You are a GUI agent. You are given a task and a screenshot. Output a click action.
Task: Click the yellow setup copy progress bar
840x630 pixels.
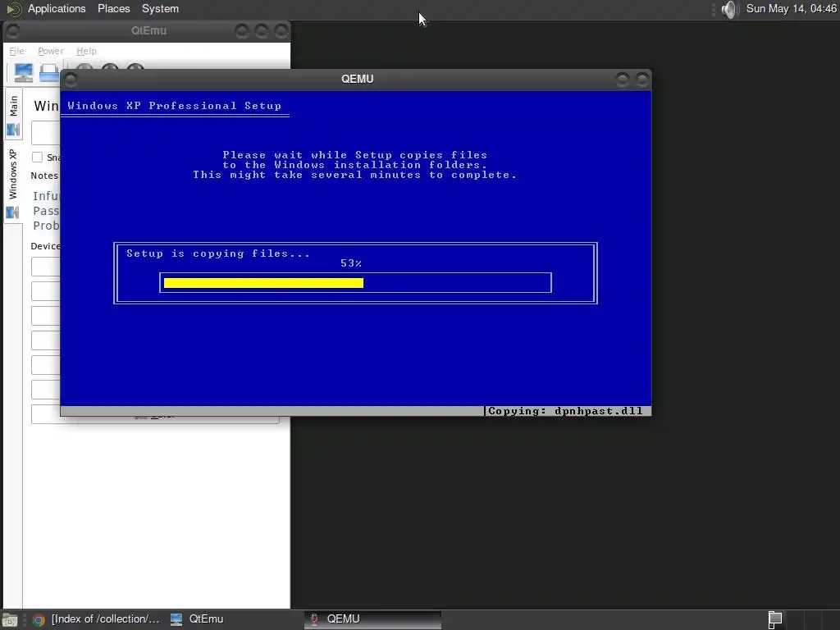[x=263, y=283]
